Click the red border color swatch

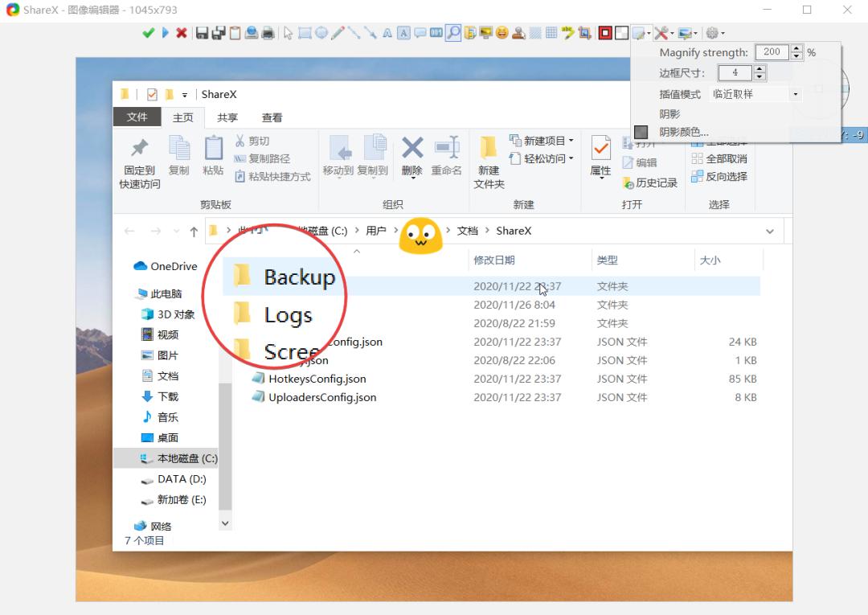click(x=605, y=33)
